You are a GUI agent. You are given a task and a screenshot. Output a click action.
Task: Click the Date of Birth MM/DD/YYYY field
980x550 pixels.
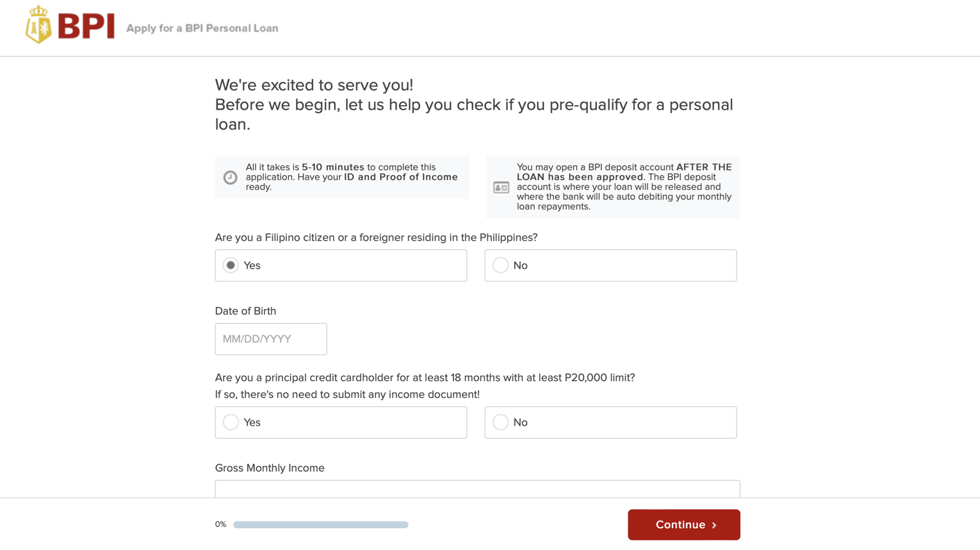(270, 338)
